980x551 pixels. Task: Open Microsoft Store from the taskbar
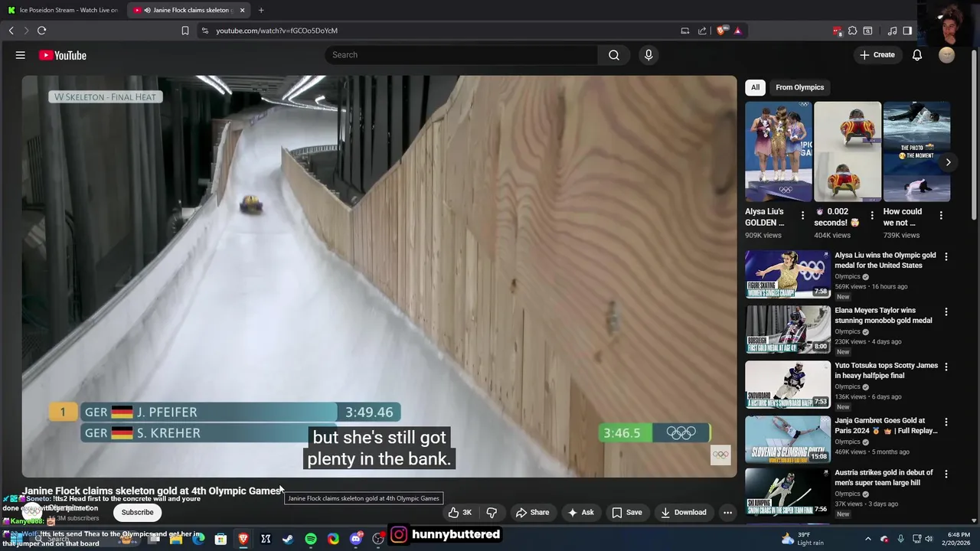tap(220, 540)
